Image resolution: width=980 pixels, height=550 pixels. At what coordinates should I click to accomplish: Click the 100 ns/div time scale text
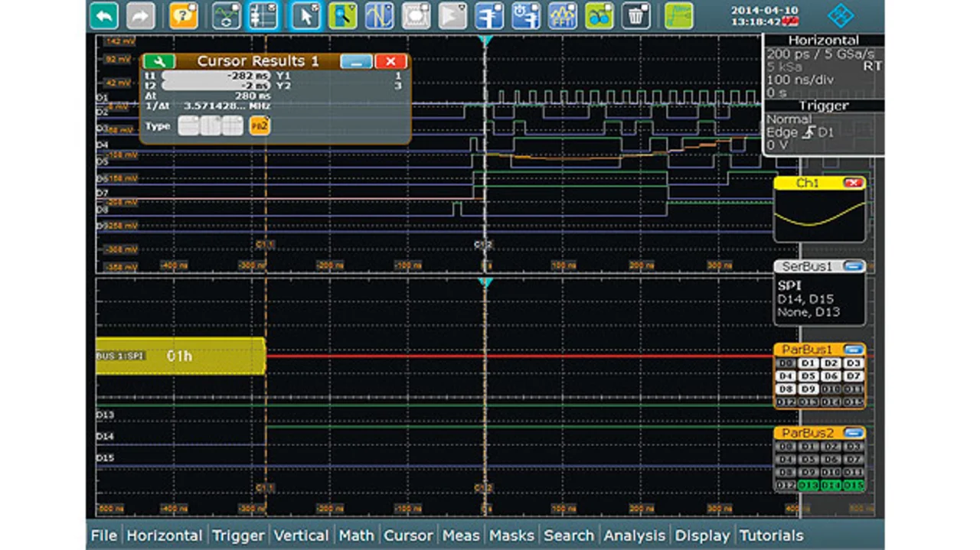(x=799, y=80)
